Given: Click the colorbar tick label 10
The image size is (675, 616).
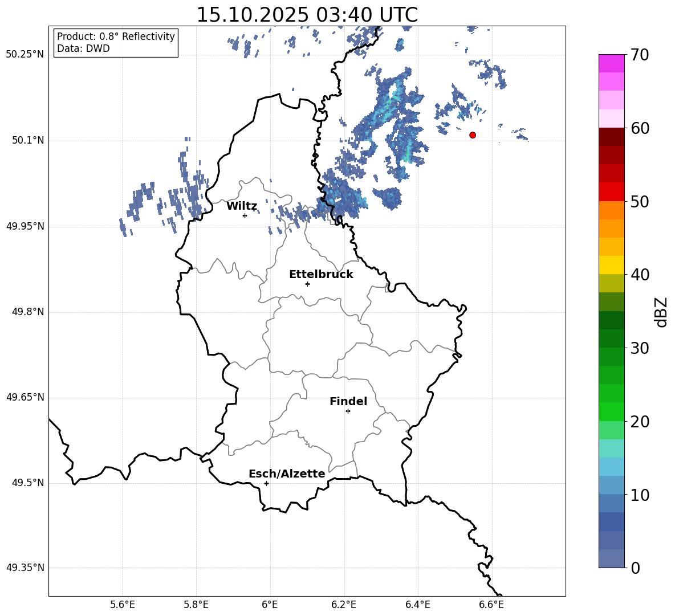Looking at the screenshot, I should 640,495.
